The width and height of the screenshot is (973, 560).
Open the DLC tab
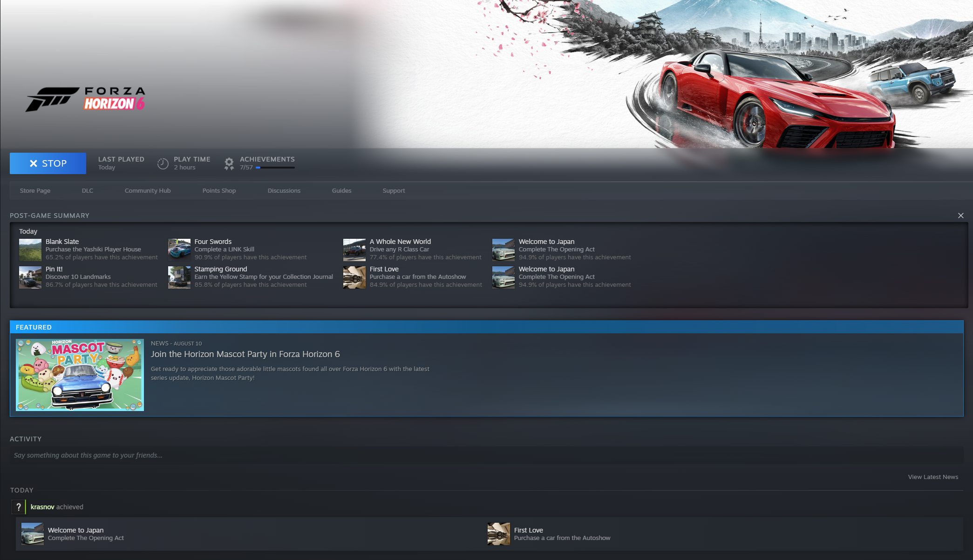(x=88, y=191)
